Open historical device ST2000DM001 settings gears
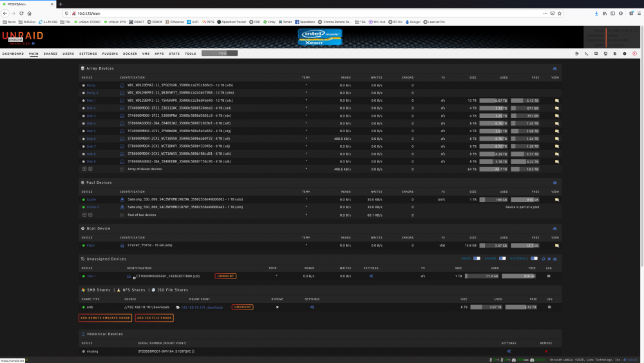 click(509, 351)
